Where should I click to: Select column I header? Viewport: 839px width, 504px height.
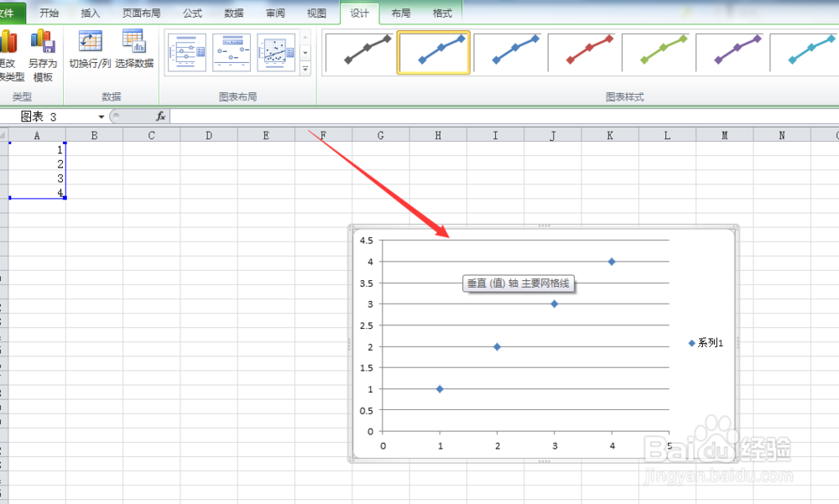pyautogui.click(x=495, y=135)
